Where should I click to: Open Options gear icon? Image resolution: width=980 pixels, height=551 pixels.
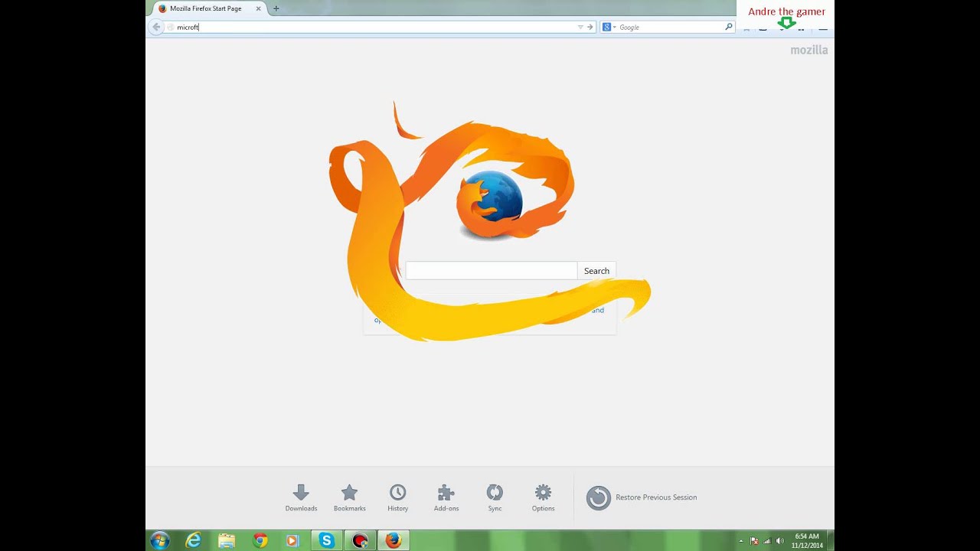543,497
